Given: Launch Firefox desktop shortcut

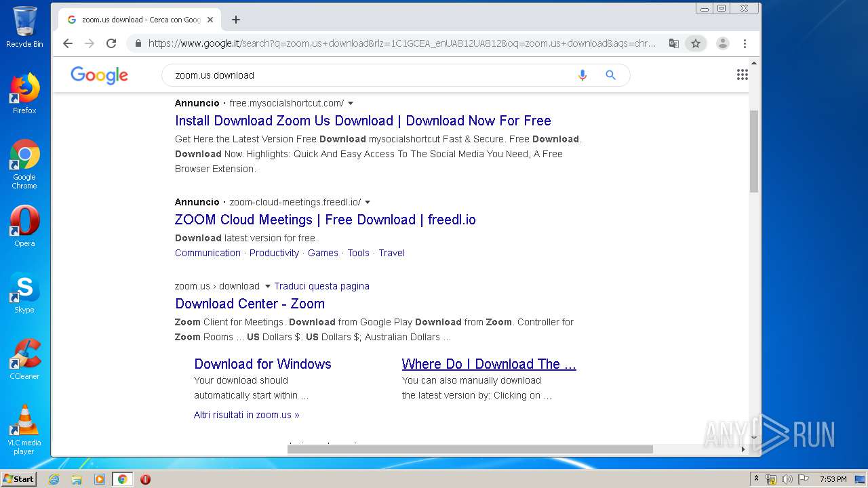Looking at the screenshot, I should coord(24,94).
